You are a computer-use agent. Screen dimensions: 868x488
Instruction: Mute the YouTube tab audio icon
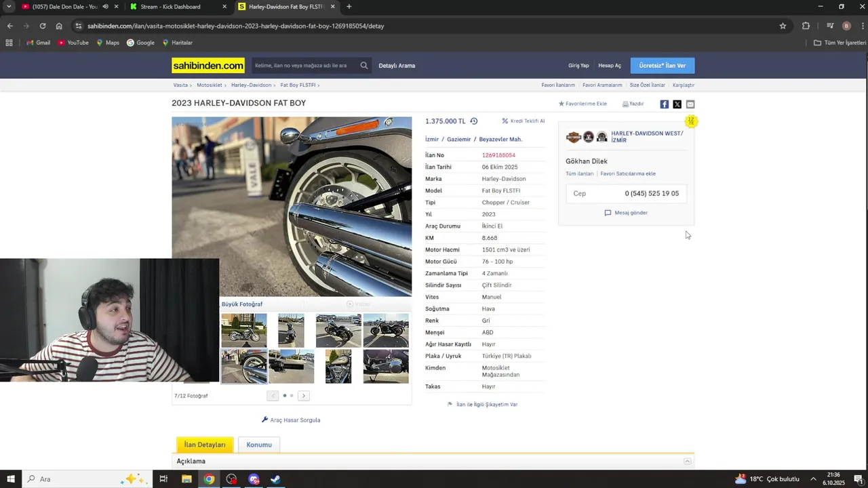pyautogui.click(x=105, y=7)
